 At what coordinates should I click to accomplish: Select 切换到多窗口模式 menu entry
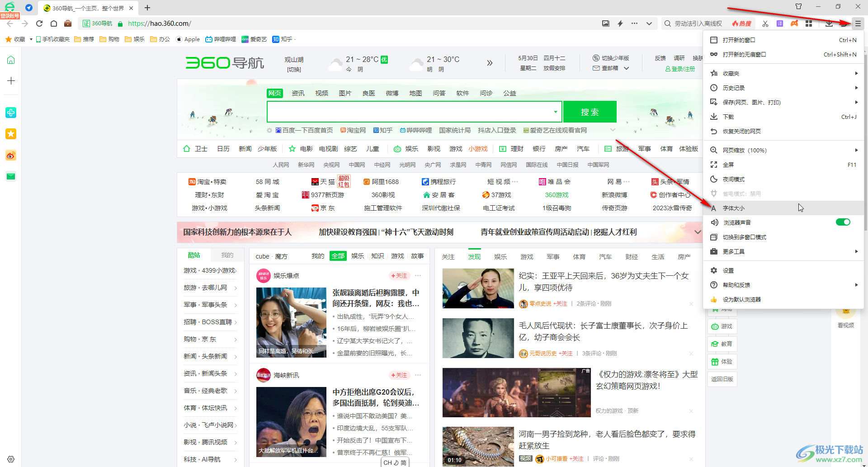(783, 237)
